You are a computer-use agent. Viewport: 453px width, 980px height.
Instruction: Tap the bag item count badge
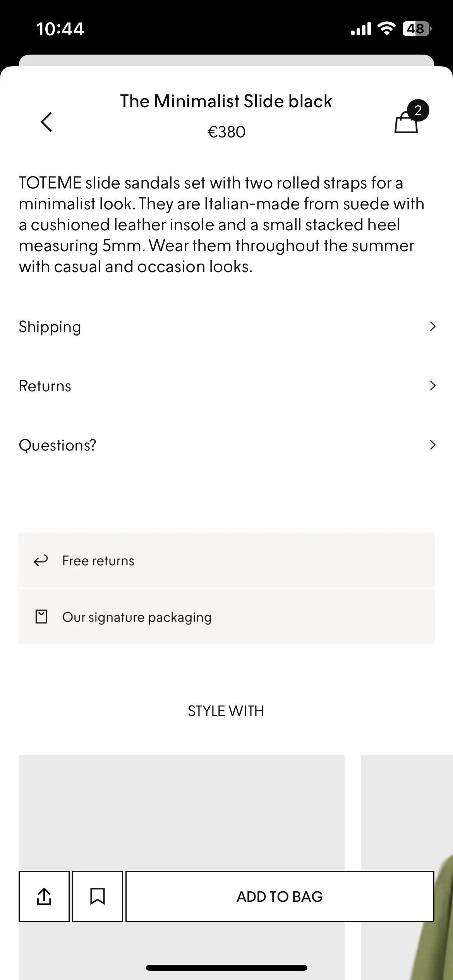[x=418, y=111]
